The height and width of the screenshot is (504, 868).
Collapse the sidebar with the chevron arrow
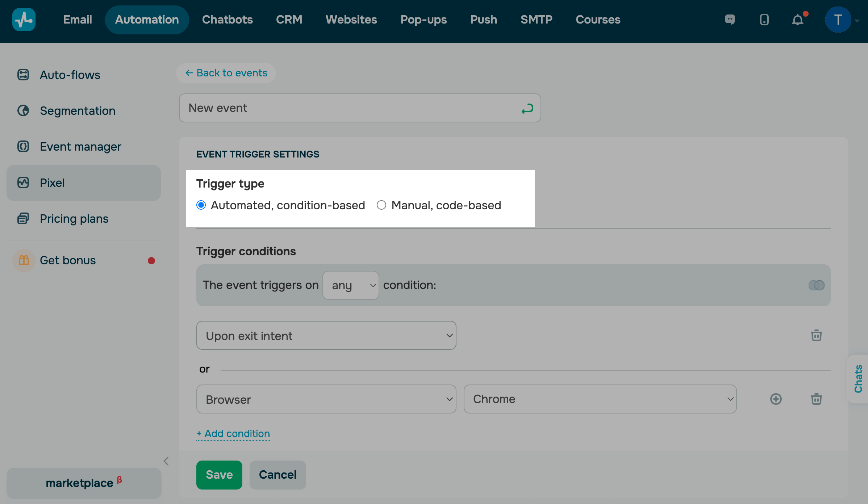[166, 461]
